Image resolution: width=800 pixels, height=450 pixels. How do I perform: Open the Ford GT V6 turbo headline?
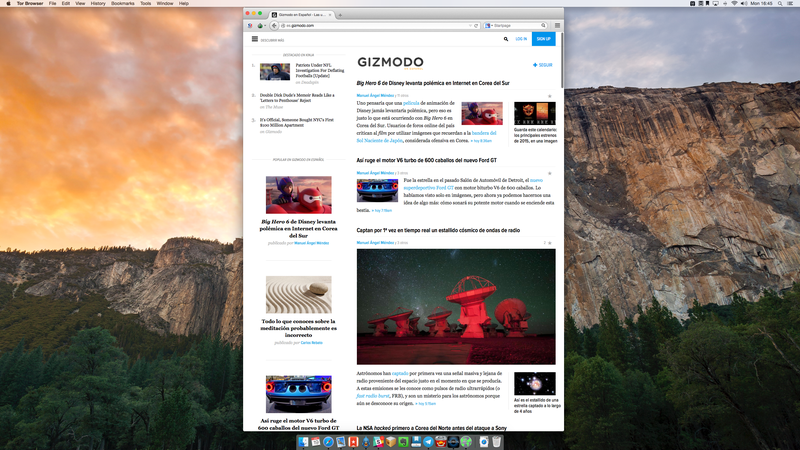click(x=427, y=160)
